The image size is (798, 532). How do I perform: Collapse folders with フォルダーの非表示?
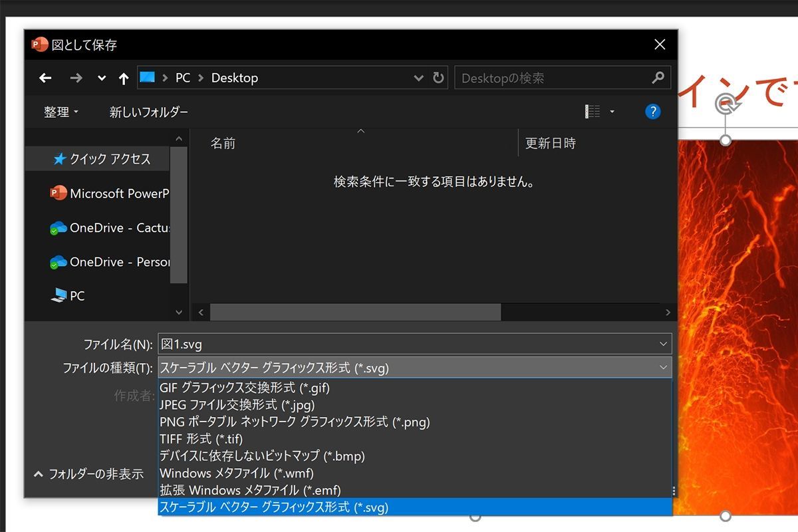point(88,474)
